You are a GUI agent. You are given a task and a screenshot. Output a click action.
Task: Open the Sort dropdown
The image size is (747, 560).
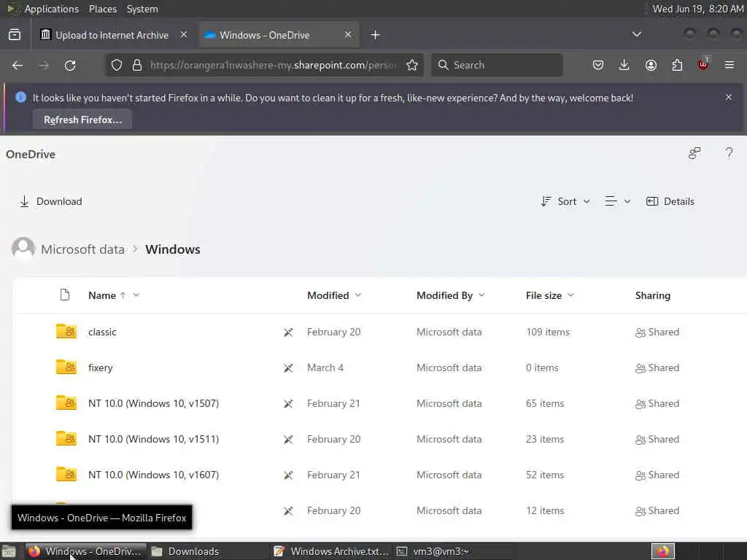pos(565,201)
